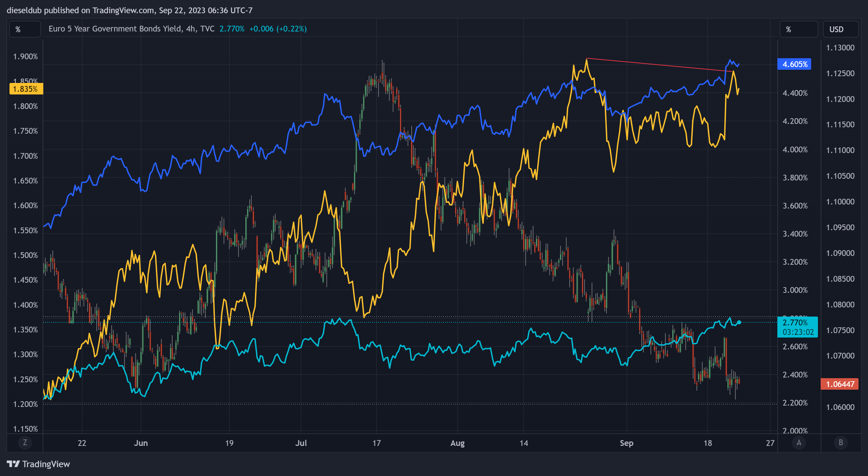Click the 1.06447 red price label
Viewport: 868px width, 476px height.
coord(840,384)
